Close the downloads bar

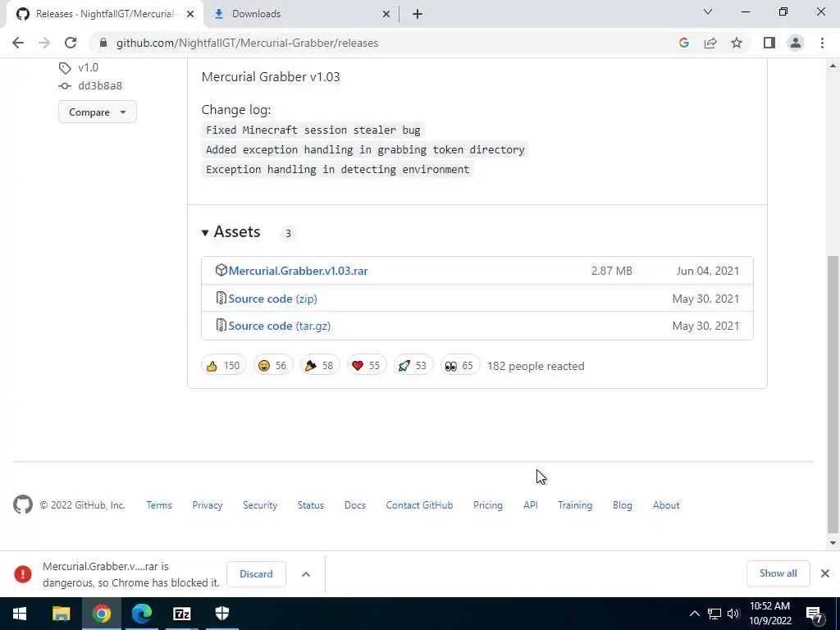tap(825, 573)
